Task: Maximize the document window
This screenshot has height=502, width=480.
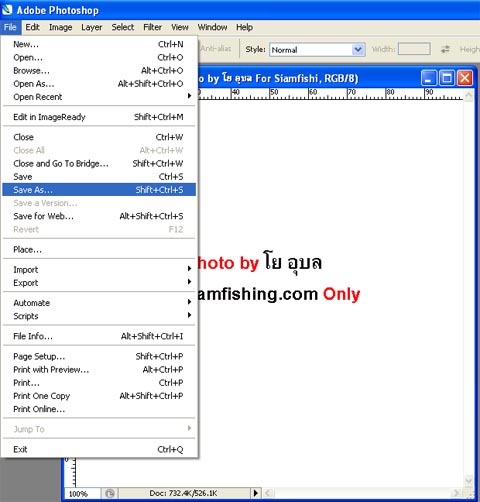Action: click(x=447, y=78)
